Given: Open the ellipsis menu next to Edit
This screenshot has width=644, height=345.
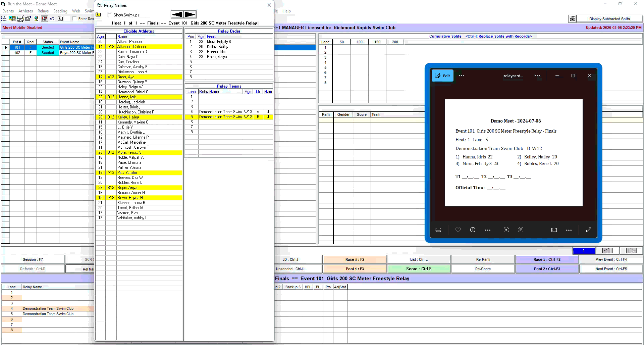Looking at the screenshot, I should click(x=462, y=76).
